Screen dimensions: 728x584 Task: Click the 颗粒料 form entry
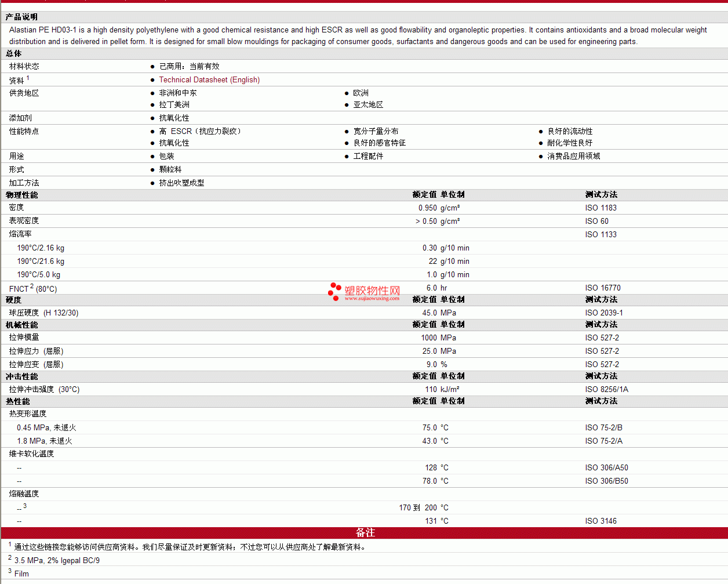coord(170,170)
